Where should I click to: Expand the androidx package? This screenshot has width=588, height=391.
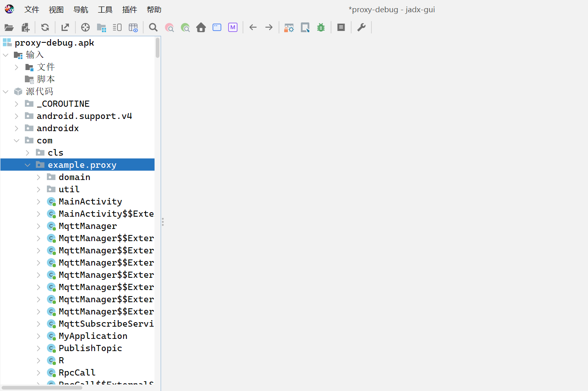(x=17, y=128)
